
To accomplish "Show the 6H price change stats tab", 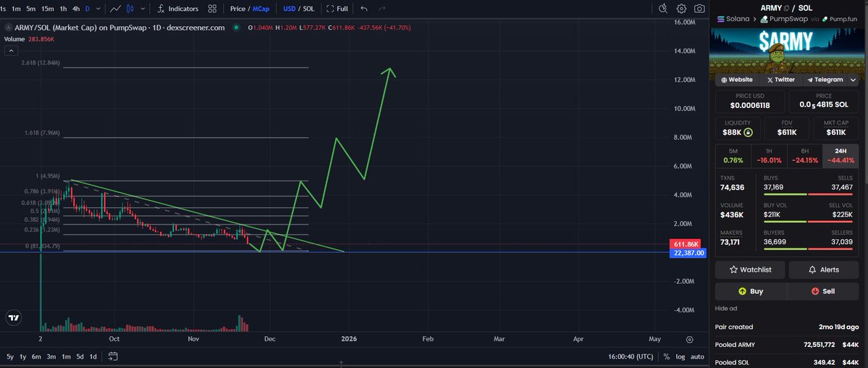I will tap(804, 155).
